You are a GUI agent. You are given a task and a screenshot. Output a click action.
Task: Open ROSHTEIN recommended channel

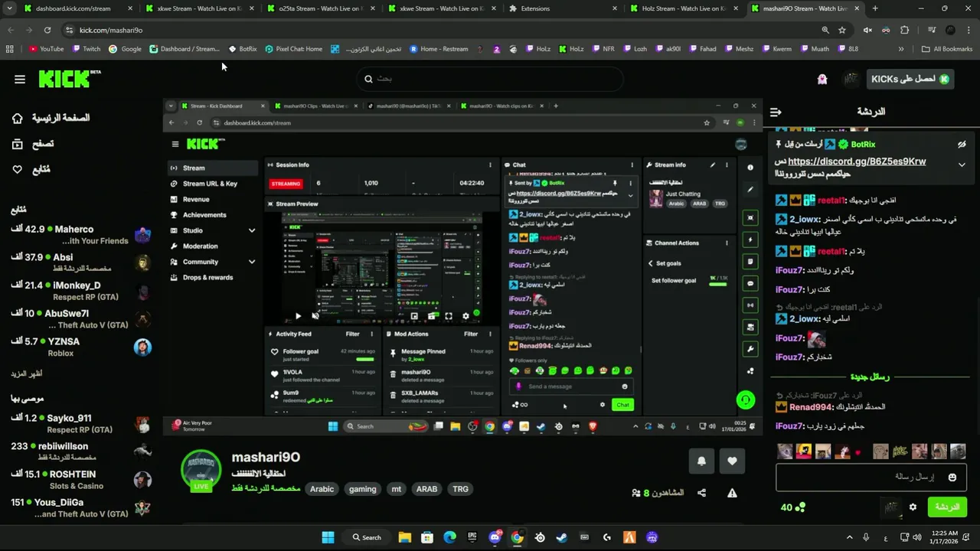coord(80,480)
